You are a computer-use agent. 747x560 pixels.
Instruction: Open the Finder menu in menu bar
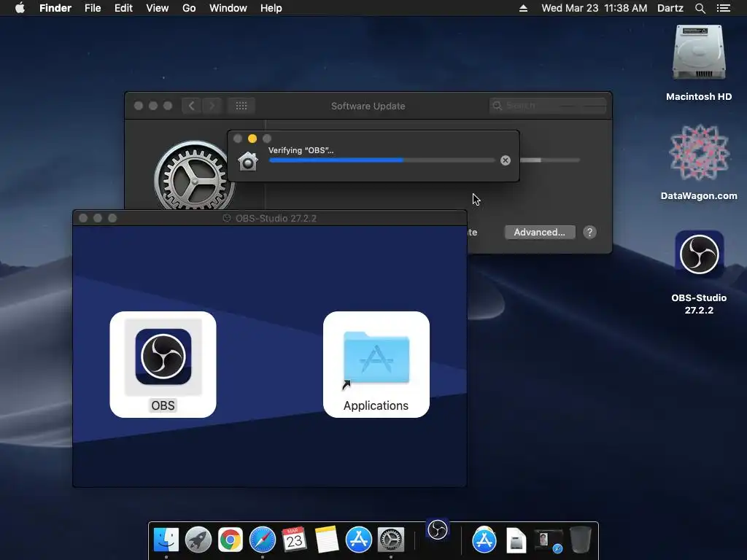(x=55, y=8)
